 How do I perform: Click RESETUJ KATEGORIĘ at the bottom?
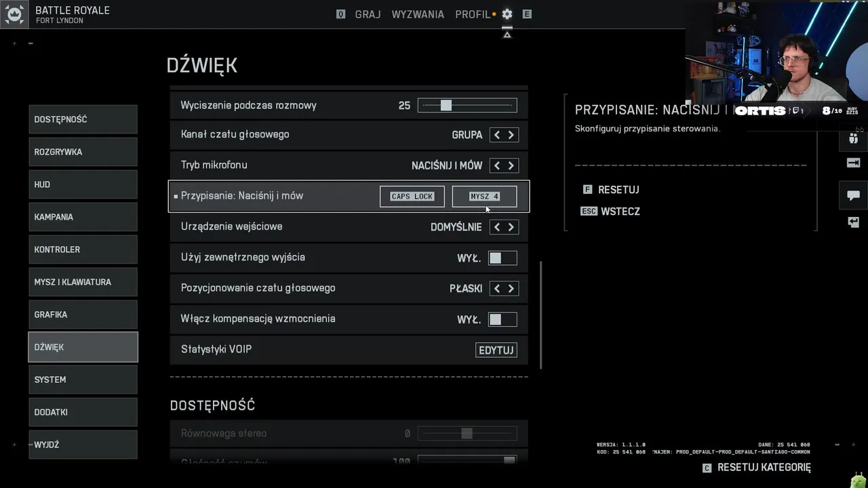(764, 468)
